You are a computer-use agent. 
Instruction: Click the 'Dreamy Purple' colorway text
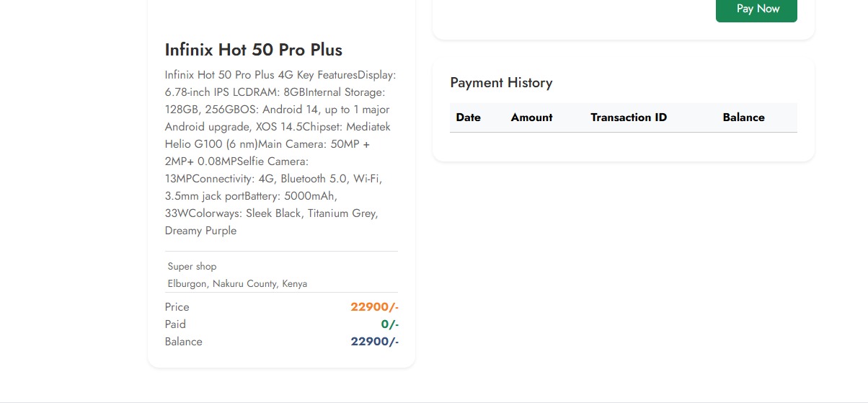(x=200, y=231)
